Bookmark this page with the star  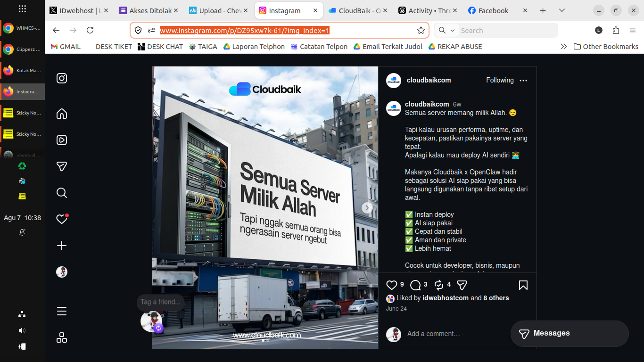click(x=421, y=30)
